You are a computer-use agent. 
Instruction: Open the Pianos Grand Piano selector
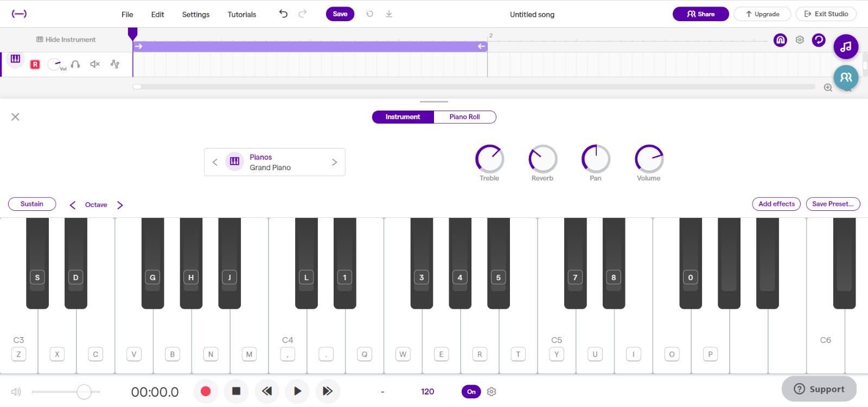(275, 162)
